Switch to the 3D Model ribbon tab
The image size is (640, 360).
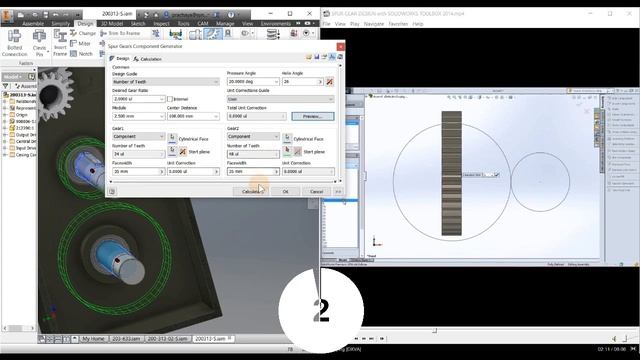coord(111,24)
